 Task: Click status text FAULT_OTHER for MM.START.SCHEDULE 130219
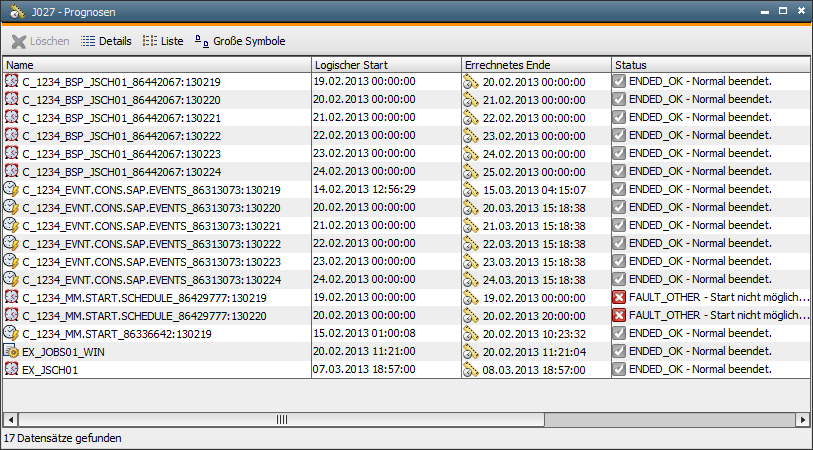(719, 298)
